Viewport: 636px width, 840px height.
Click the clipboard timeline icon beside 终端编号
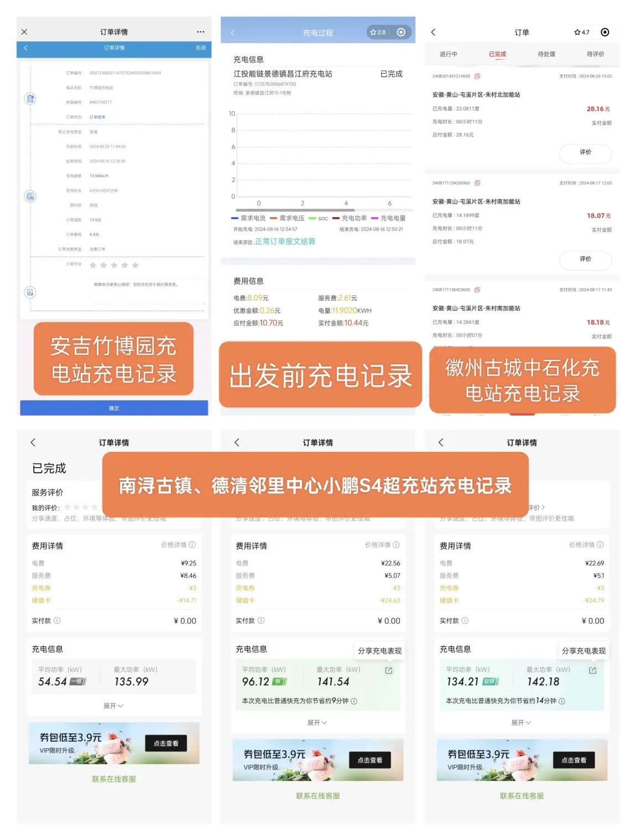click(x=30, y=98)
